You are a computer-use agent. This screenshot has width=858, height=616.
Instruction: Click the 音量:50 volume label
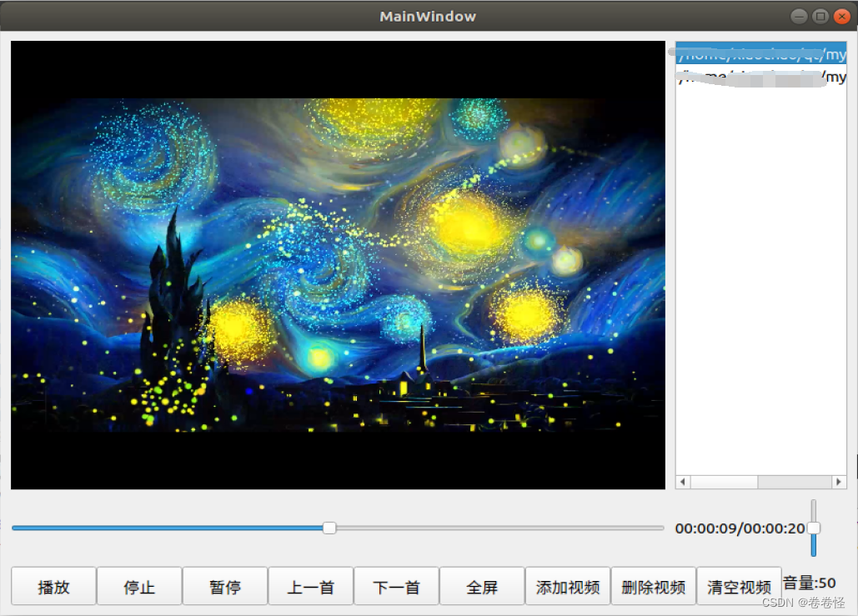(x=810, y=583)
